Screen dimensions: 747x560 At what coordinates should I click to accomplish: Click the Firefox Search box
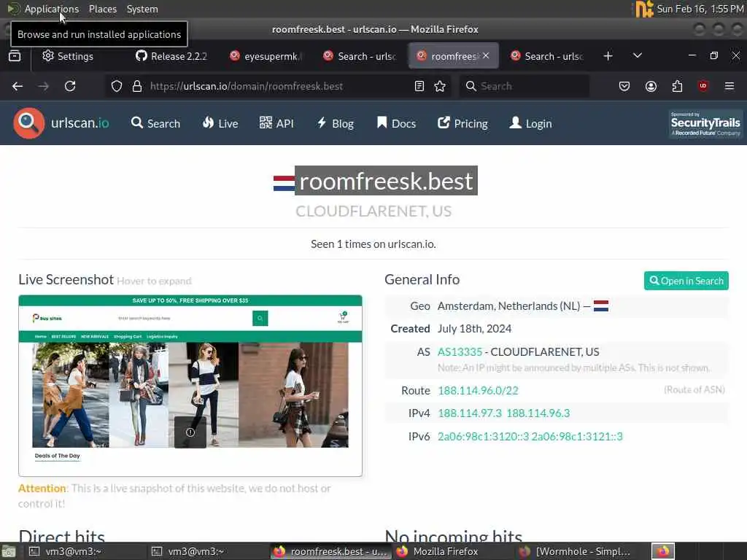524,86
